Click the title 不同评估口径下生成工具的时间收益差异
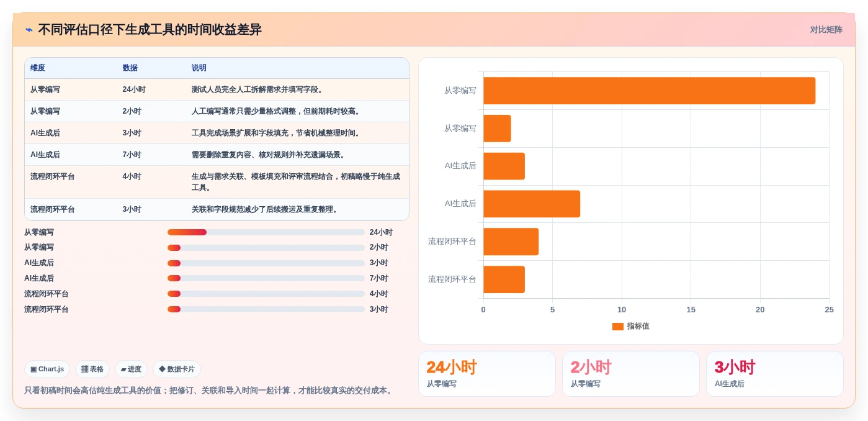The image size is (868, 421). pyautogui.click(x=150, y=30)
